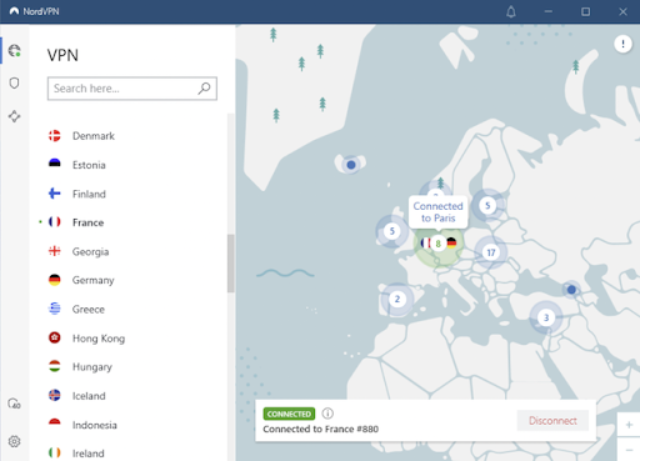Screen dimensions: 645x463
Task: Click the Ireland flag icon
Action: [x=54, y=453]
